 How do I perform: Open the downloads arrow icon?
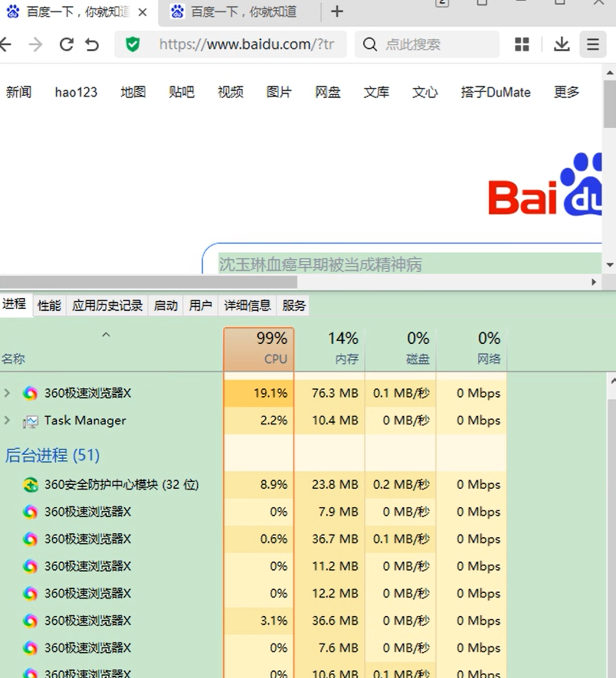coord(562,44)
